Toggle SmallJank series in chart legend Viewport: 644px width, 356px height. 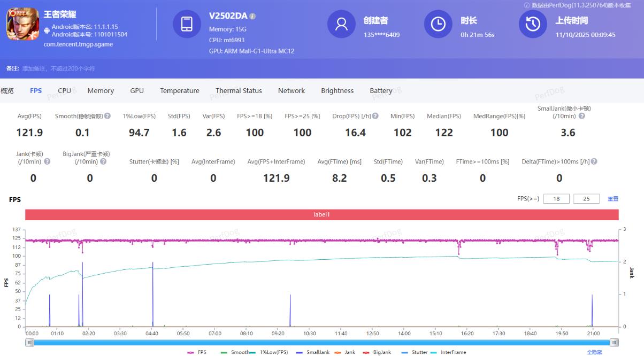click(x=313, y=352)
